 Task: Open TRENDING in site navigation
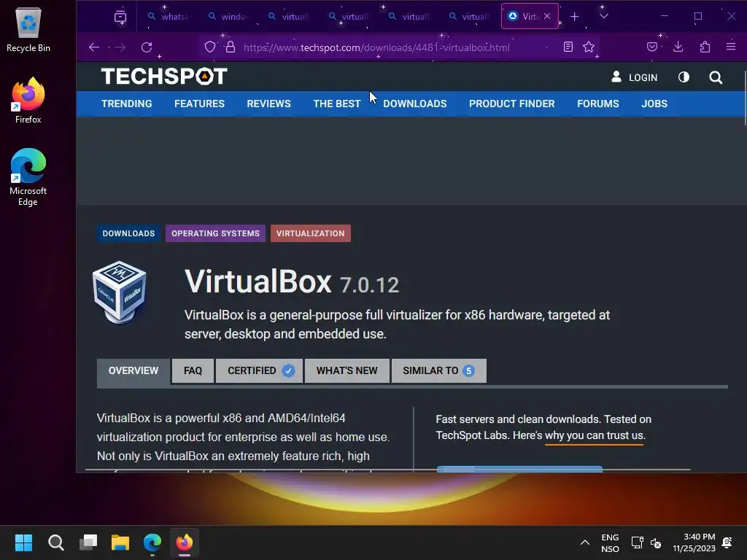127,104
